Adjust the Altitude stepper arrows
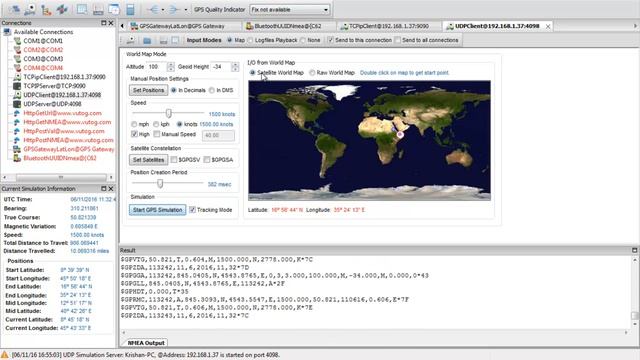 pyautogui.click(x=171, y=67)
